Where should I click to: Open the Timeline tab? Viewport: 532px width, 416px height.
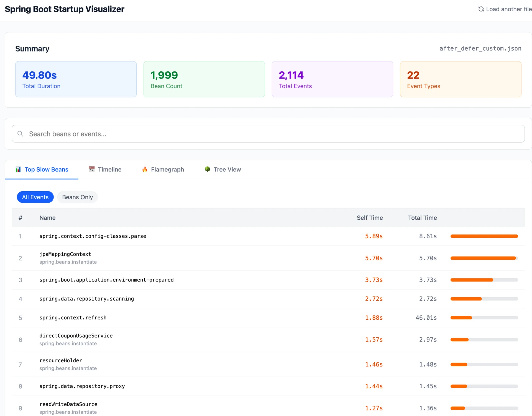tap(109, 169)
